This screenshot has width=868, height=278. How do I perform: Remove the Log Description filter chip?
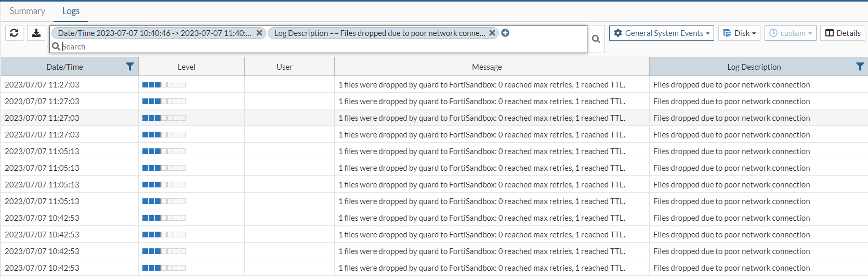pos(492,33)
